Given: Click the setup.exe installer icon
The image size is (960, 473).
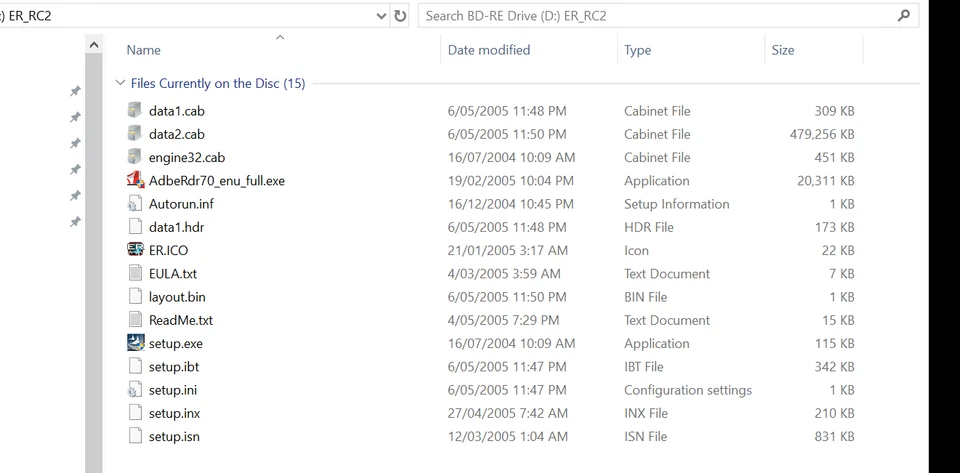Looking at the screenshot, I should [x=136, y=343].
